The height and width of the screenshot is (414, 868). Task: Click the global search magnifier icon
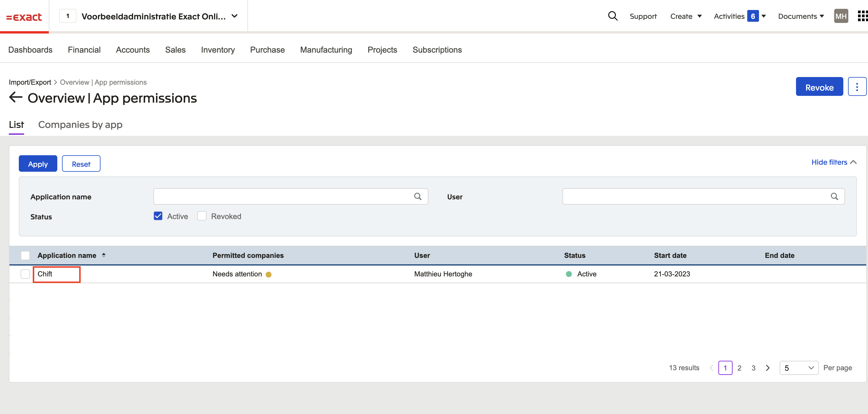(x=612, y=16)
